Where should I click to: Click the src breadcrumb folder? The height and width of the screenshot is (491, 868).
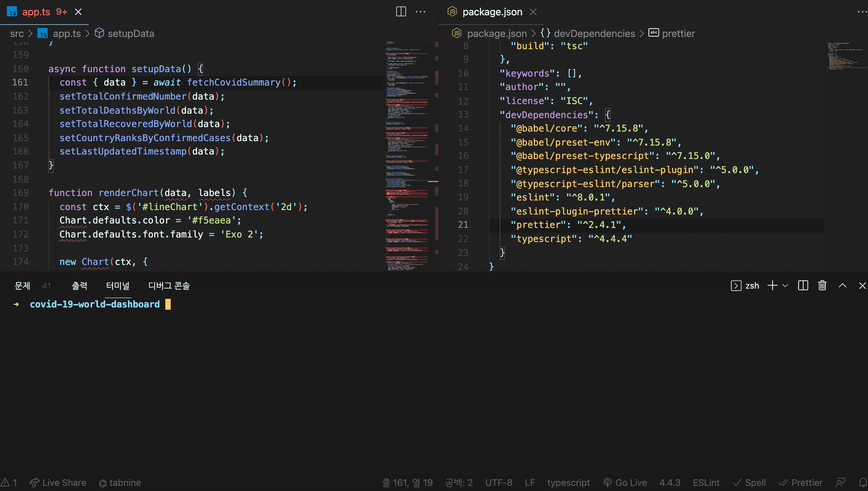pos(17,34)
